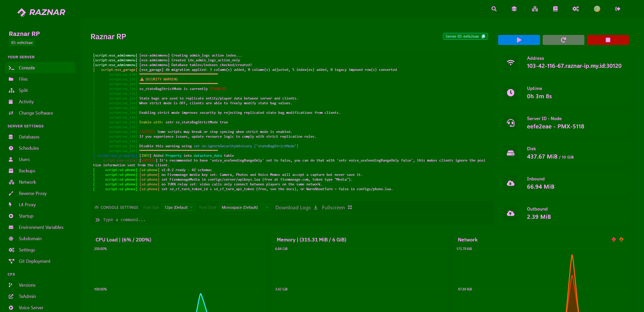The height and width of the screenshot is (312, 644).
Task: Click the Console Settings label
Action: point(116,207)
